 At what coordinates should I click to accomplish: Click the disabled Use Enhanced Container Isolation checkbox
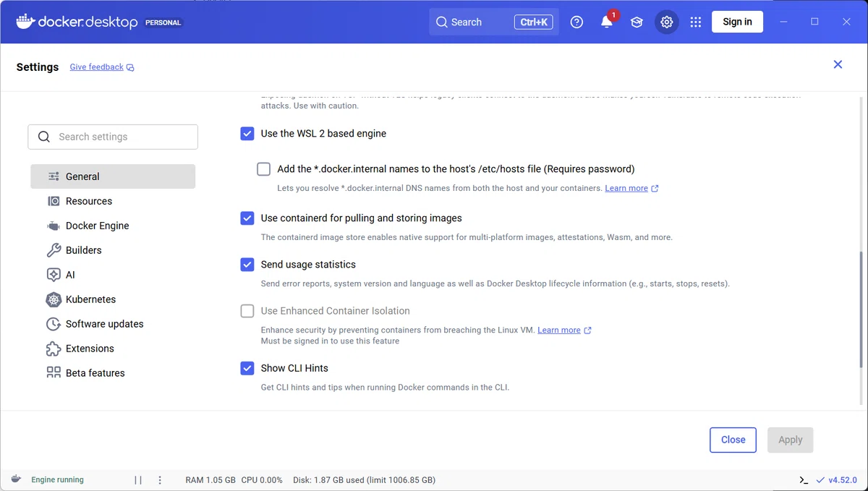pos(247,311)
